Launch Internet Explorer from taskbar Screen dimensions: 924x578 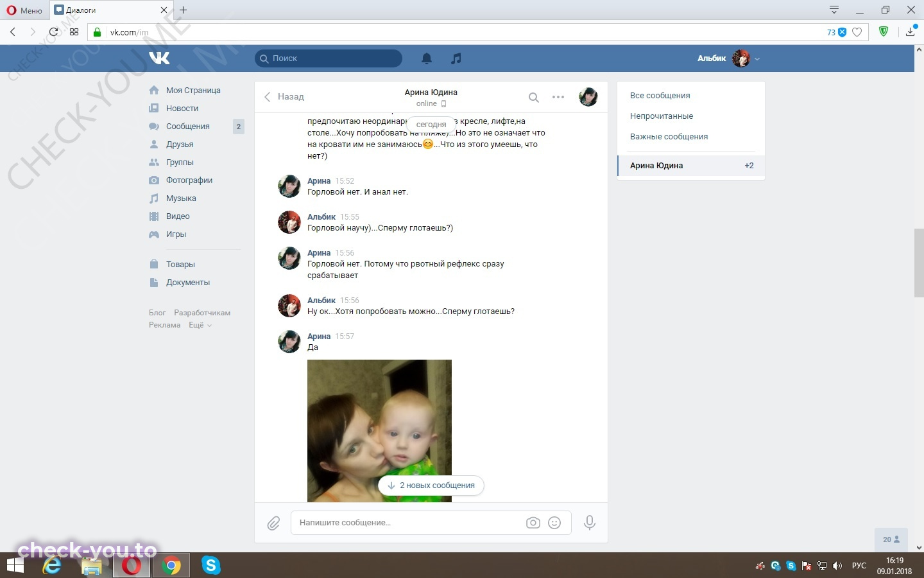coord(52,566)
